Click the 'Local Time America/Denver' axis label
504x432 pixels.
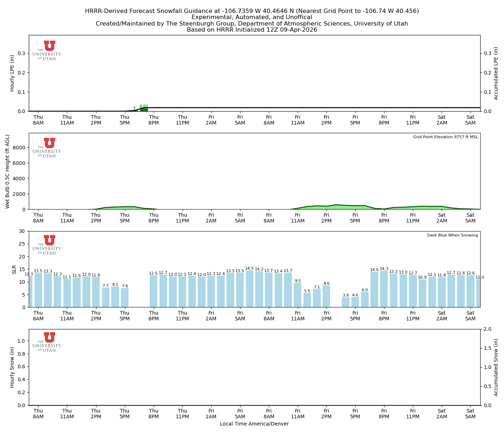tap(254, 424)
